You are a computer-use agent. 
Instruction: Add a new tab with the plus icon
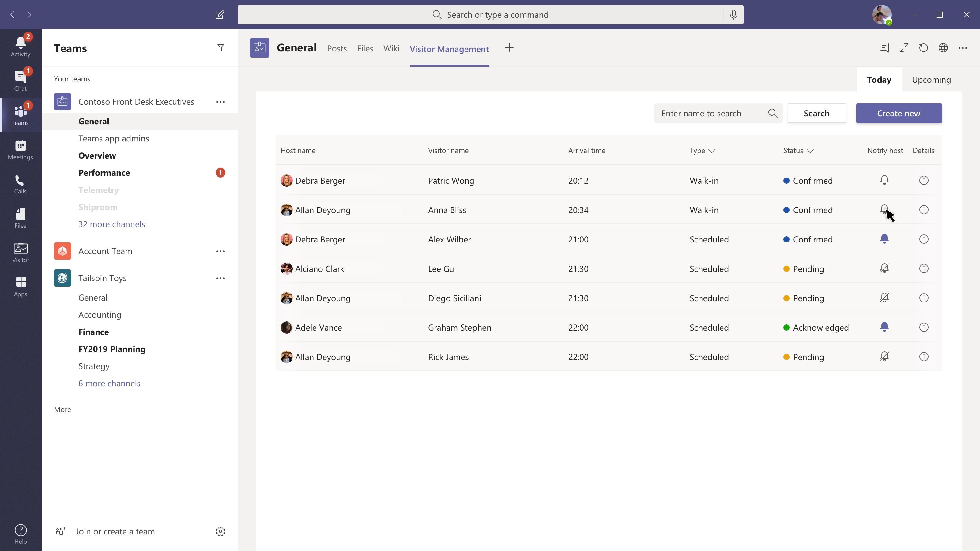tap(509, 48)
